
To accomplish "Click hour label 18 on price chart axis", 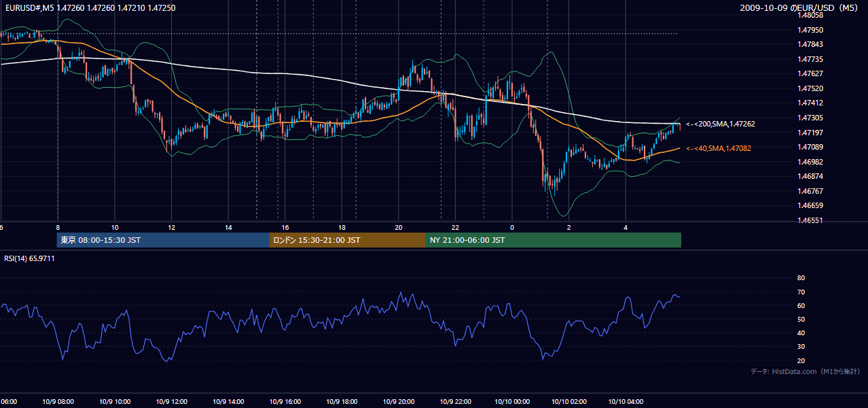I will tap(342, 228).
